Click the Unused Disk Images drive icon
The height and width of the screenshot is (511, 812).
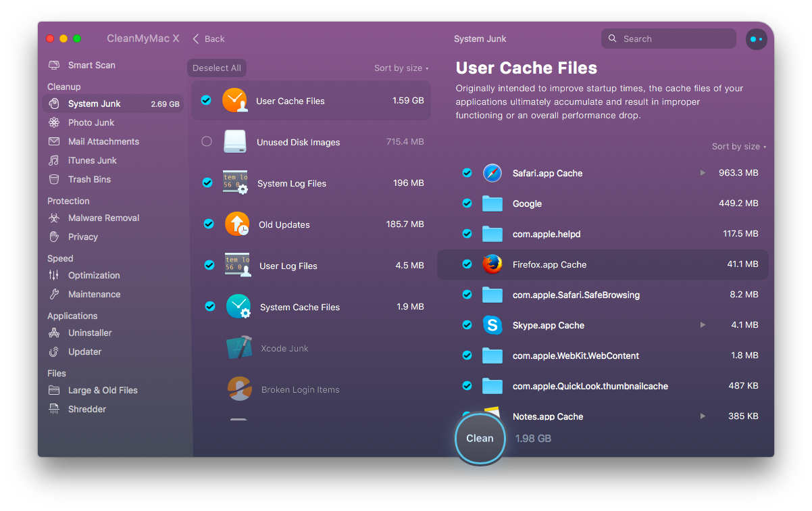click(236, 142)
